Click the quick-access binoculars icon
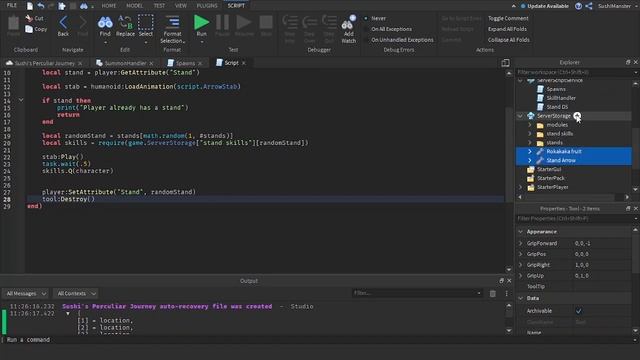The width and height of the screenshot is (640, 360). pos(83,6)
